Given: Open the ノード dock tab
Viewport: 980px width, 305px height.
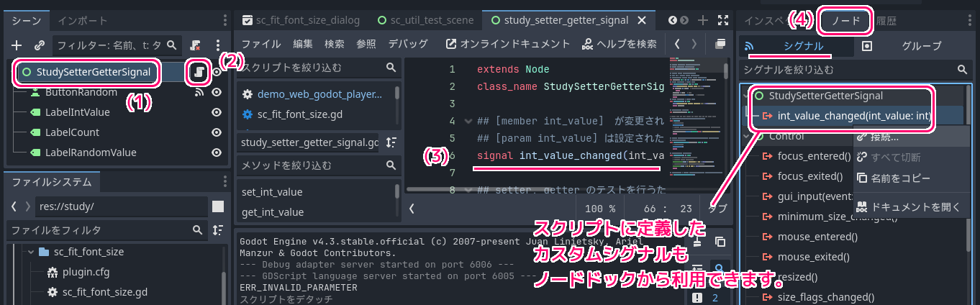Looking at the screenshot, I should pos(846,21).
